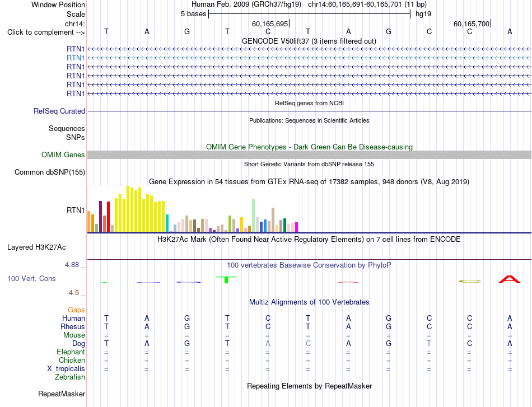This screenshot has height=407, width=532.
Task: Click the Common dbSNP(155) label
Action: [x=49, y=172]
